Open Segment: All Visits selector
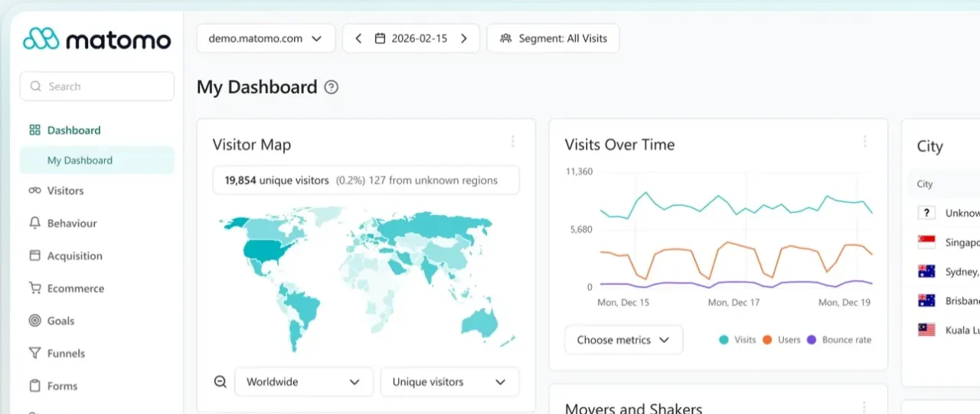This screenshot has width=980, height=414. pyautogui.click(x=553, y=38)
